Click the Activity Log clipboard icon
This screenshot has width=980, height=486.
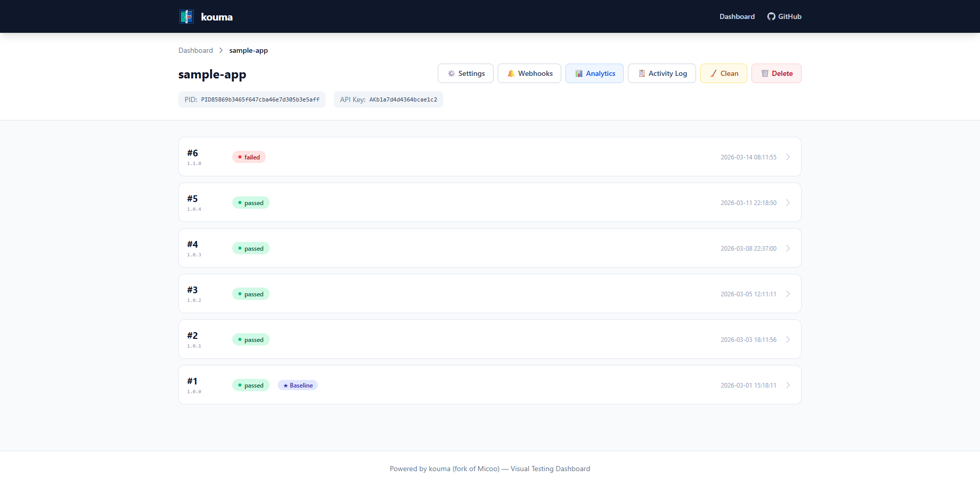tap(641, 73)
